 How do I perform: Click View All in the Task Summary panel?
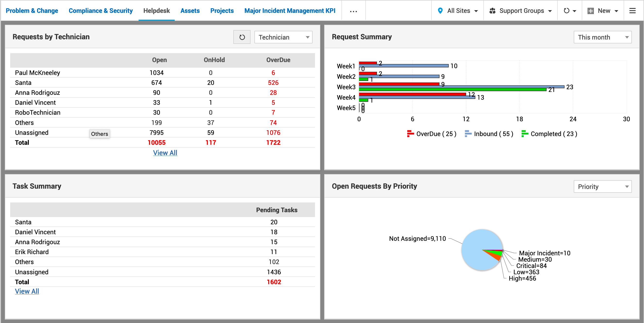click(27, 291)
